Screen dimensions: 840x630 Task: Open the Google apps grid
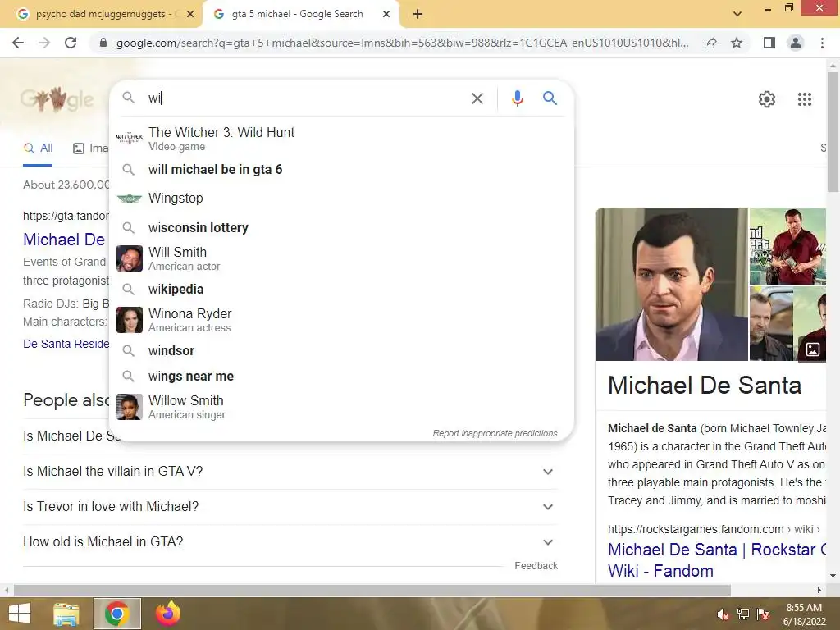(x=804, y=99)
